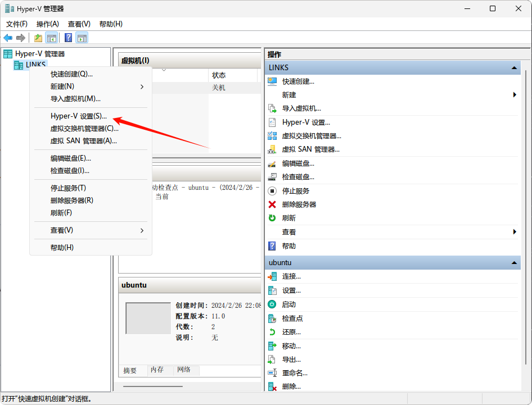Screen dimensions: 532x405
Task: Choose 编辑磁盘(E)... in context menu
Action: [91, 158]
